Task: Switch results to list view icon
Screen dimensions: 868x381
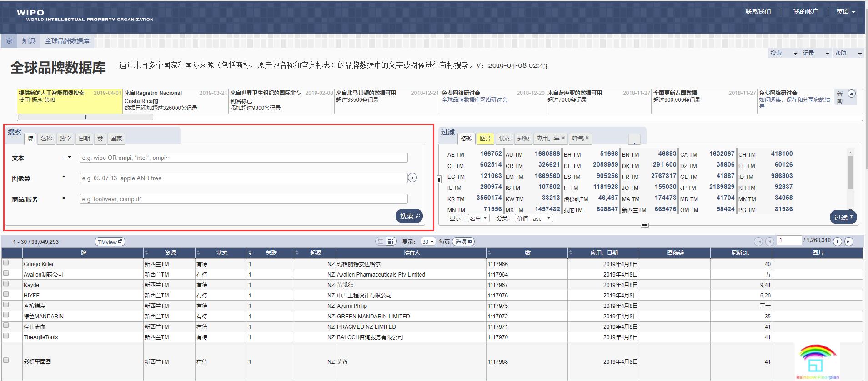Action: 381,242
